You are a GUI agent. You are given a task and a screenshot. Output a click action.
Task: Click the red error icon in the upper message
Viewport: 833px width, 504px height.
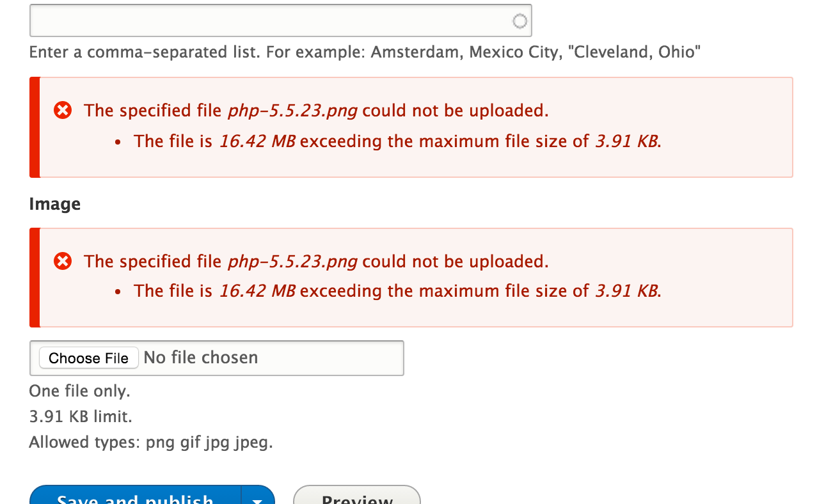click(63, 111)
